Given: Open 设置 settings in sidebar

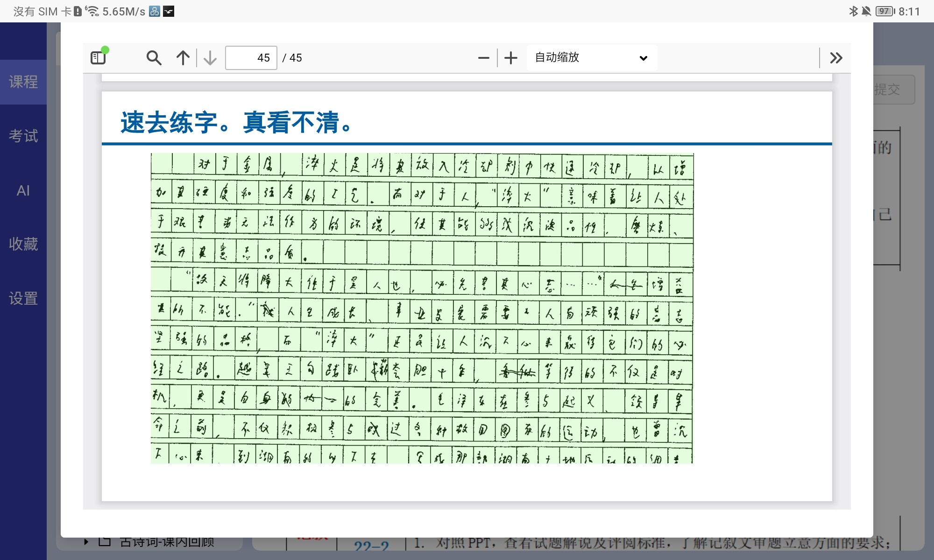Looking at the screenshot, I should 23,298.
